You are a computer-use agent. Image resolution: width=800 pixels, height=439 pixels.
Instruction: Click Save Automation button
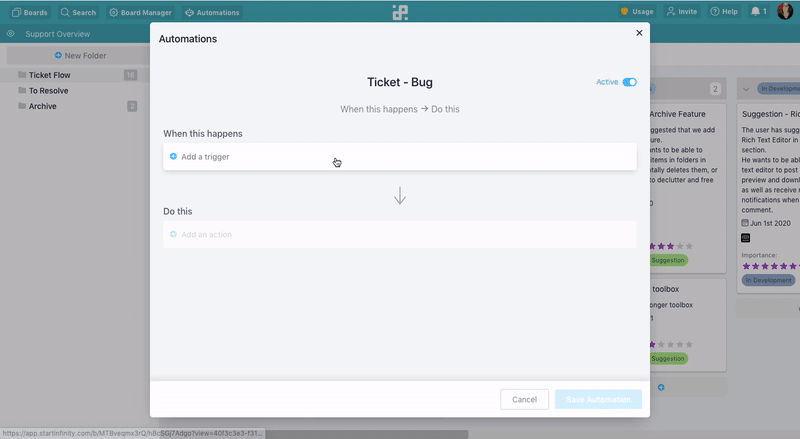pyautogui.click(x=598, y=399)
